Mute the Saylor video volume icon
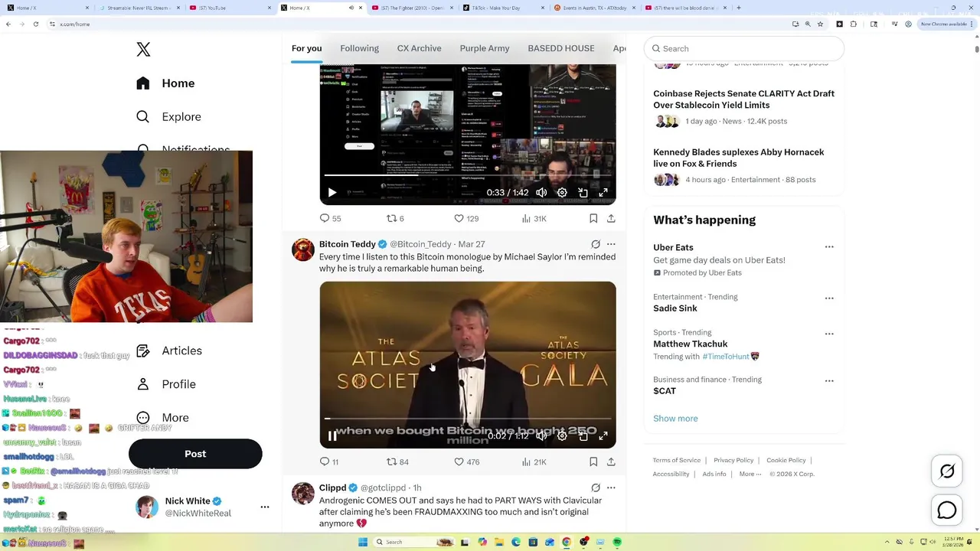Image resolution: width=980 pixels, height=551 pixels. coord(541,436)
